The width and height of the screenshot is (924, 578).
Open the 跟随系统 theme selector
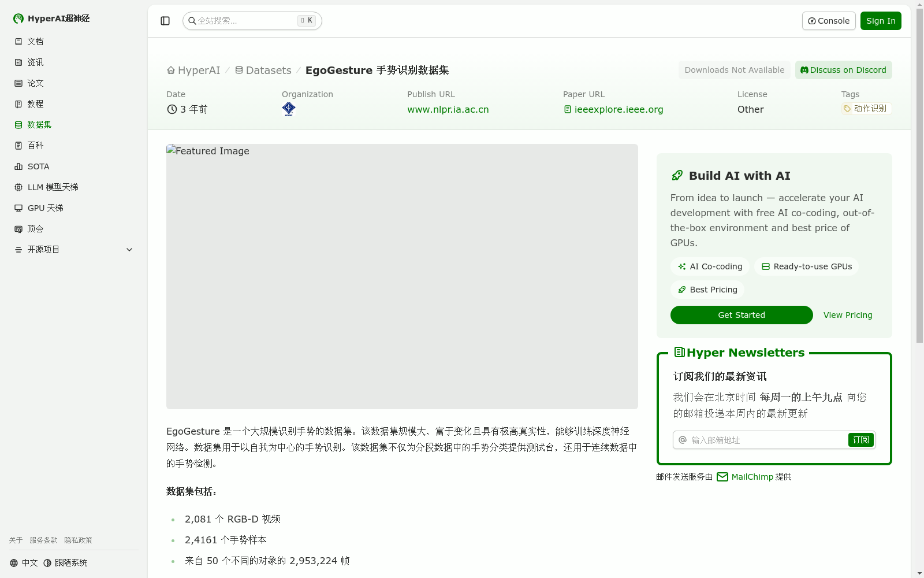point(65,563)
